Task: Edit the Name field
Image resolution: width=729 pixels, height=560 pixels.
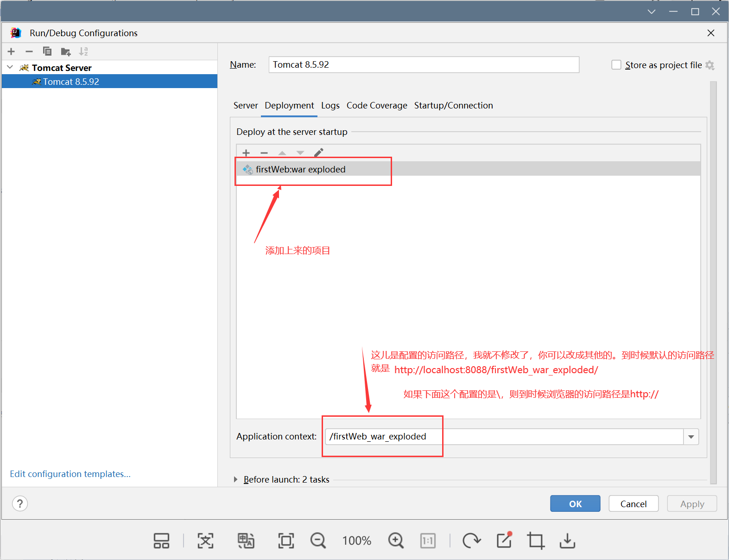Action: pos(424,65)
